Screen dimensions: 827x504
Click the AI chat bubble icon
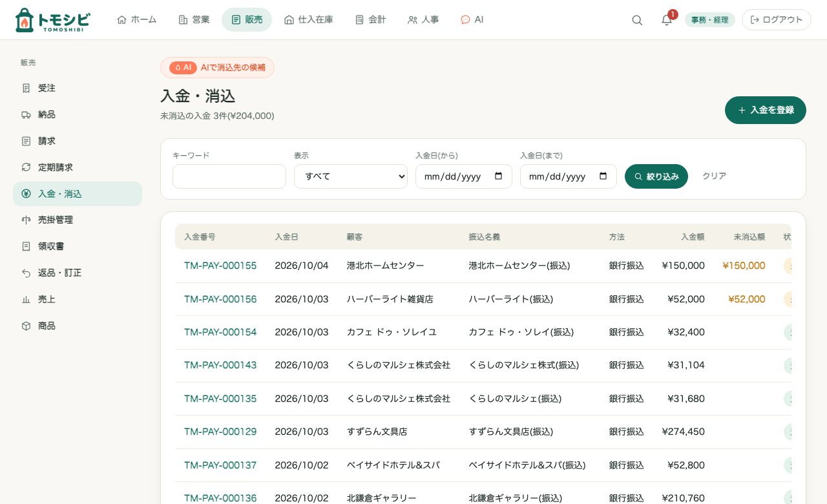pos(465,20)
